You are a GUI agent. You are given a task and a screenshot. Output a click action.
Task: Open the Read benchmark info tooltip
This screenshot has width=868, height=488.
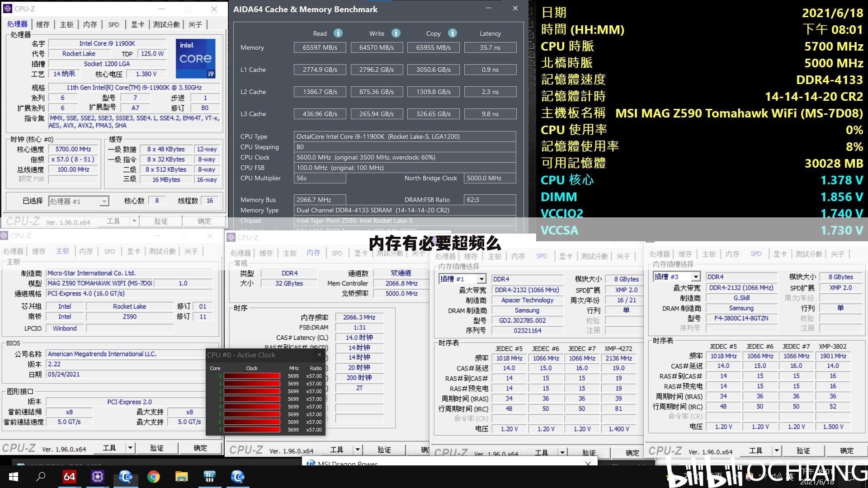point(338,33)
